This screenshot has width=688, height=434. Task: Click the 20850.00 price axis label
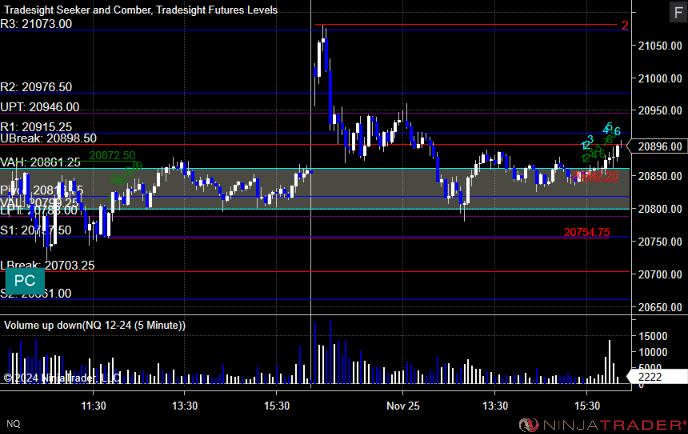pos(660,176)
